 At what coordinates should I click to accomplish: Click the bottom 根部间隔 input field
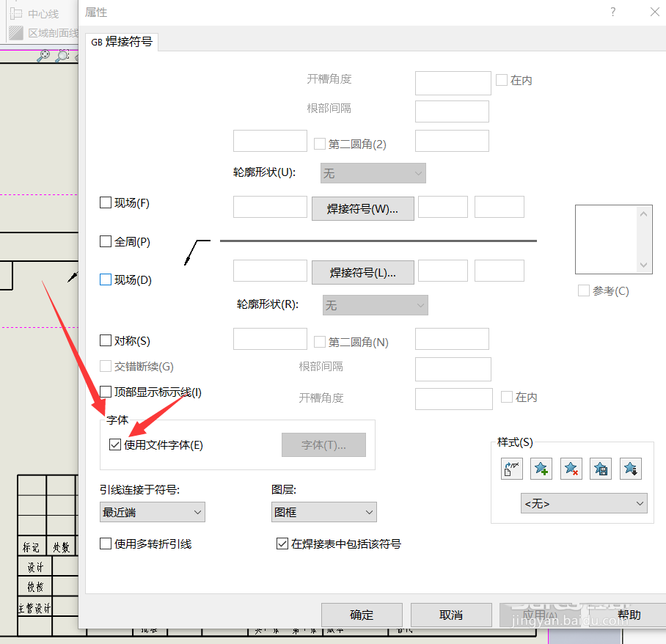[x=453, y=369]
